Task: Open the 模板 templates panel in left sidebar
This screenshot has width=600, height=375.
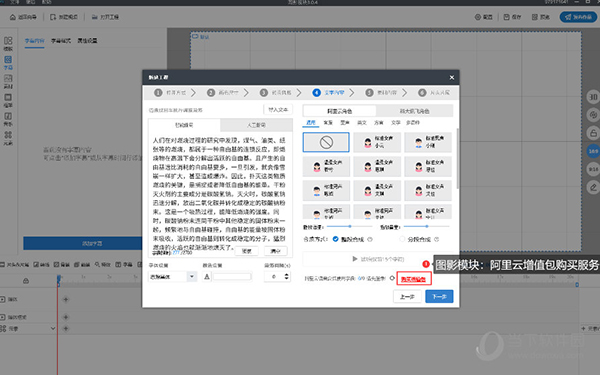Action: pos(8,43)
